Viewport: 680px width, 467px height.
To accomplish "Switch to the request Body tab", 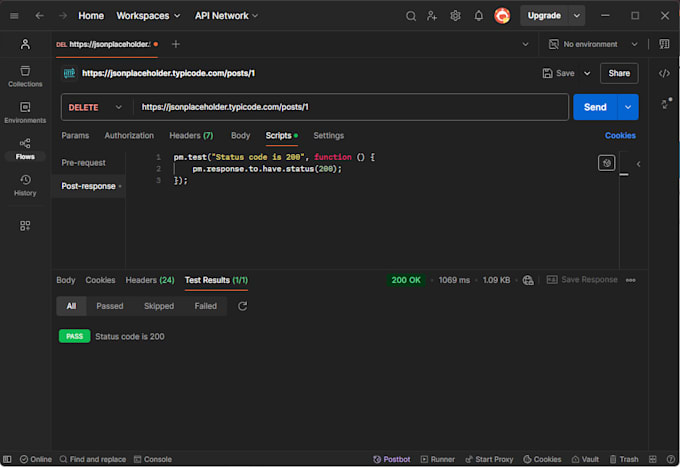I will (240, 136).
